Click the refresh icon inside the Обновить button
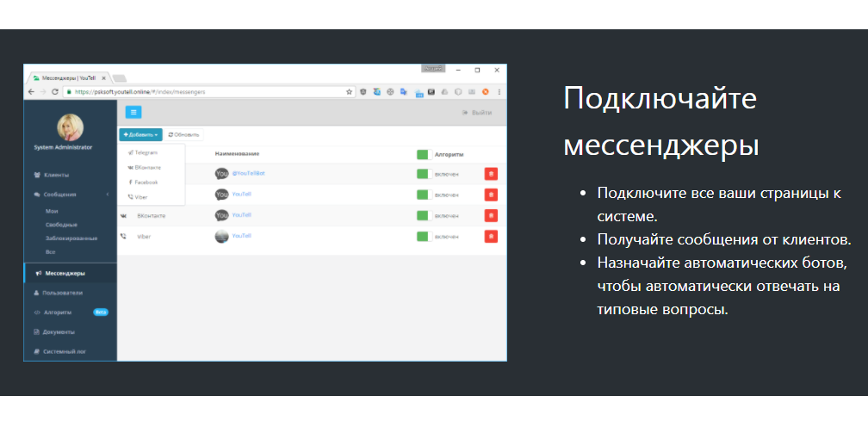The width and height of the screenshot is (868, 427). [170, 134]
